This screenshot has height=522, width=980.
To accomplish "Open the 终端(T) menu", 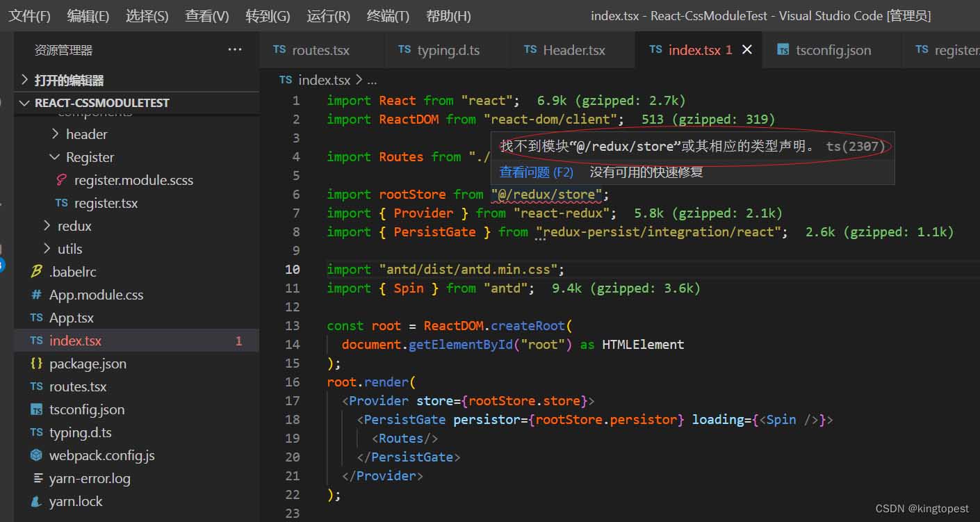I will click(x=388, y=15).
